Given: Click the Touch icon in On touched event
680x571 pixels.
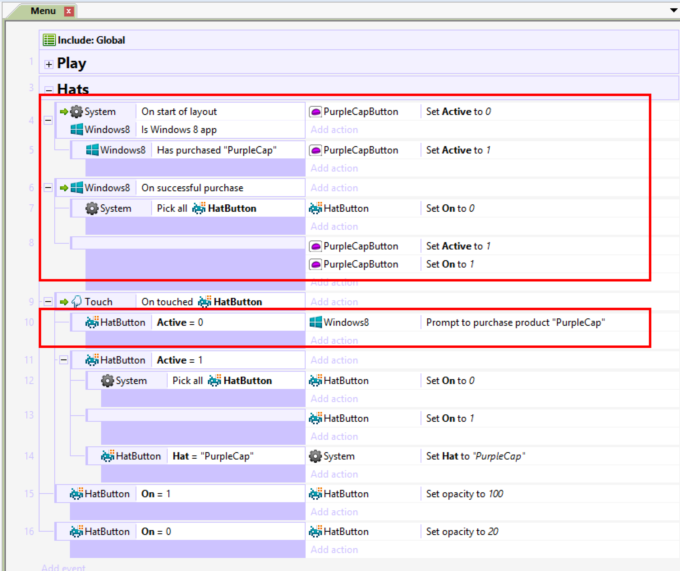Looking at the screenshot, I should (76, 302).
